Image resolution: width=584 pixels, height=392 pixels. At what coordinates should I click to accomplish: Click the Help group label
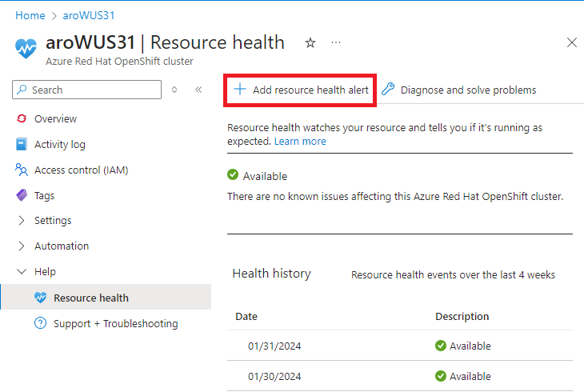pos(45,272)
